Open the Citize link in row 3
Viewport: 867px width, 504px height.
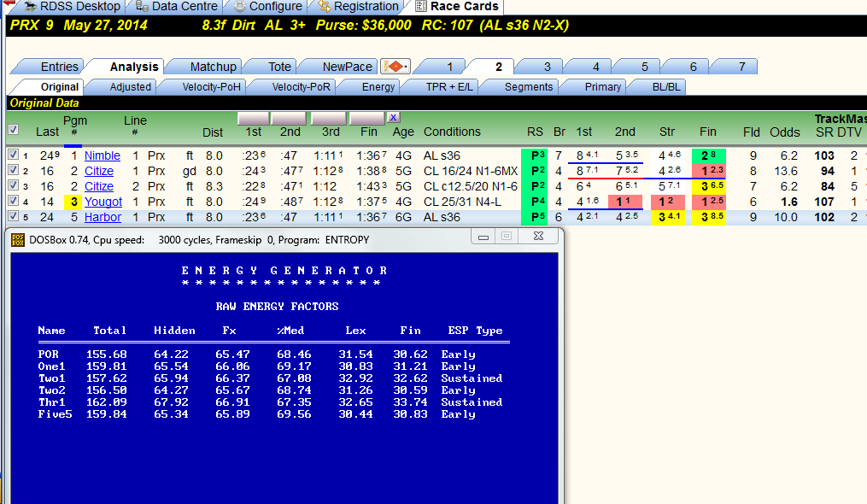[99, 186]
